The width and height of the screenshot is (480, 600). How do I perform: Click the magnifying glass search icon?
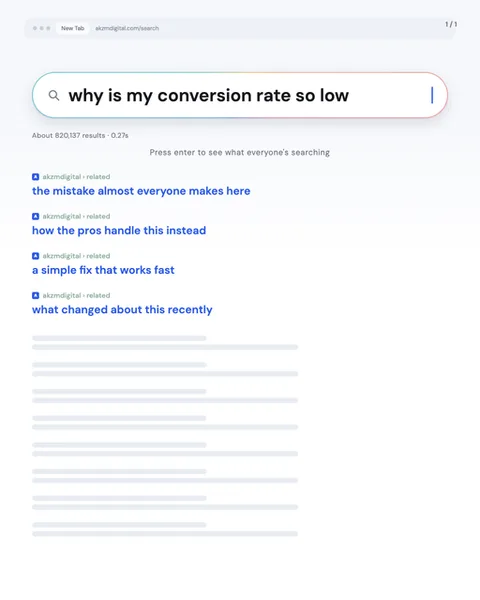[x=54, y=95]
